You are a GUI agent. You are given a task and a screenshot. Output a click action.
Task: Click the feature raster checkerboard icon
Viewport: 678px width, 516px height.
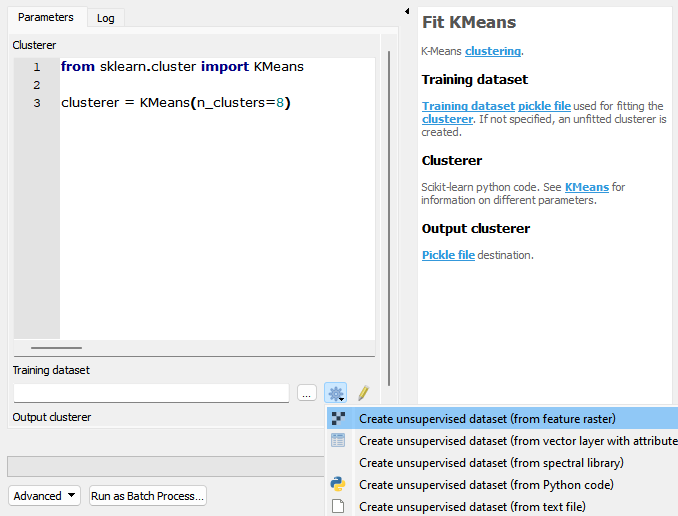[338, 418]
